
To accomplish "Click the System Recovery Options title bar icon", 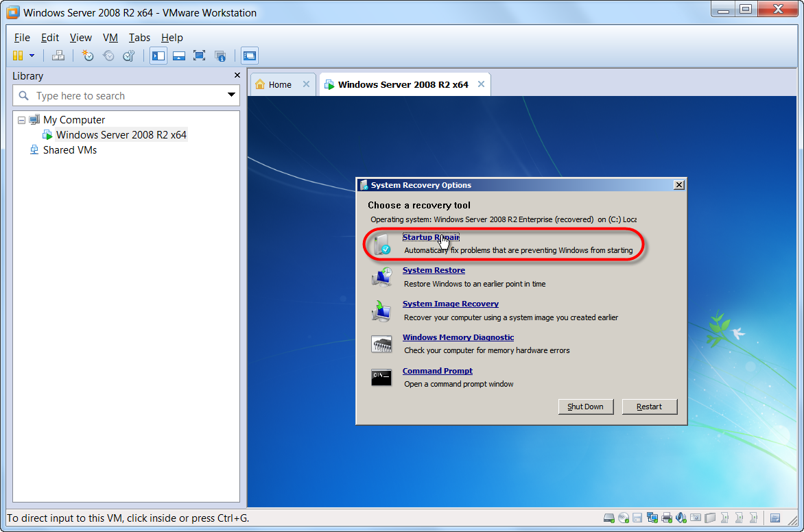I will point(364,185).
